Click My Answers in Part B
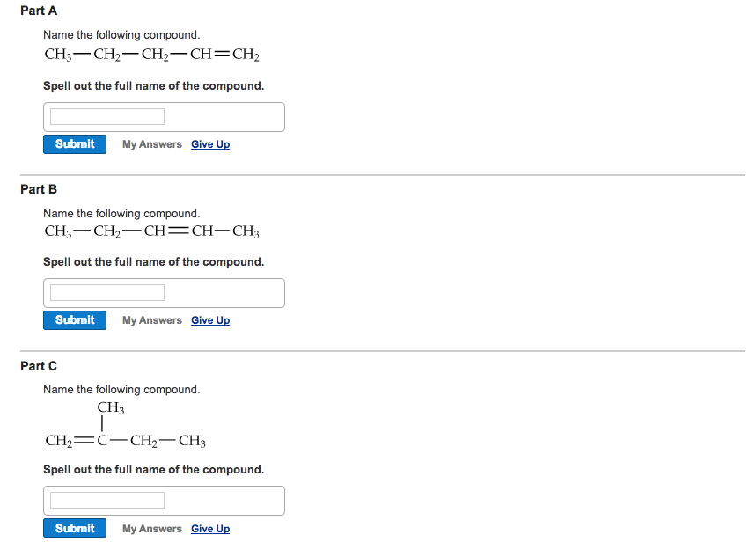Viewport: 756px width, 557px height. point(151,319)
